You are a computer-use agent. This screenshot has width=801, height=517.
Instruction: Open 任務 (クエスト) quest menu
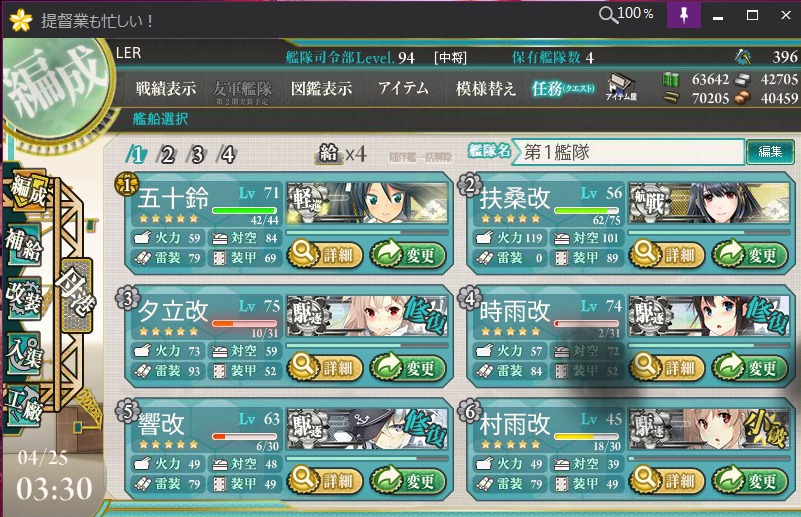[563, 89]
